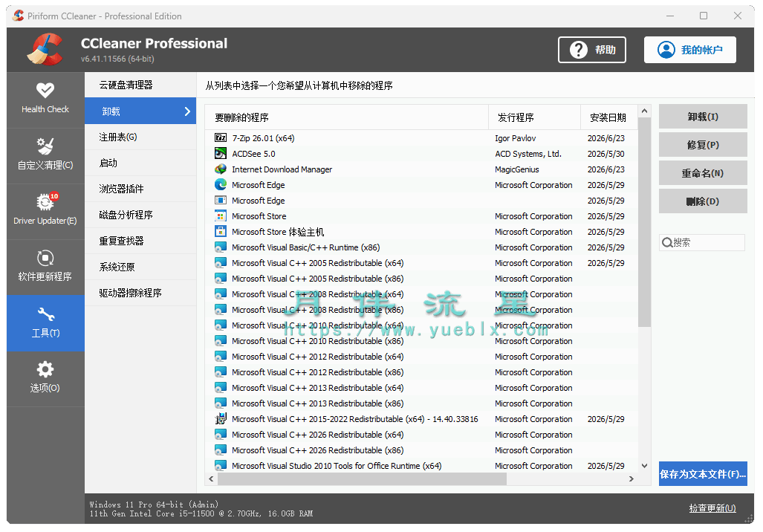
Task: Click vertical scrollbar up arrow
Action: (644, 111)
